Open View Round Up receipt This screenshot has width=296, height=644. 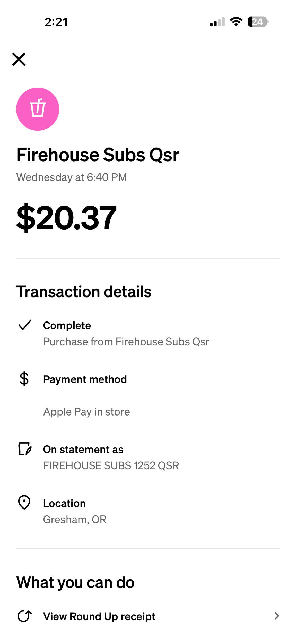(99, 616)
